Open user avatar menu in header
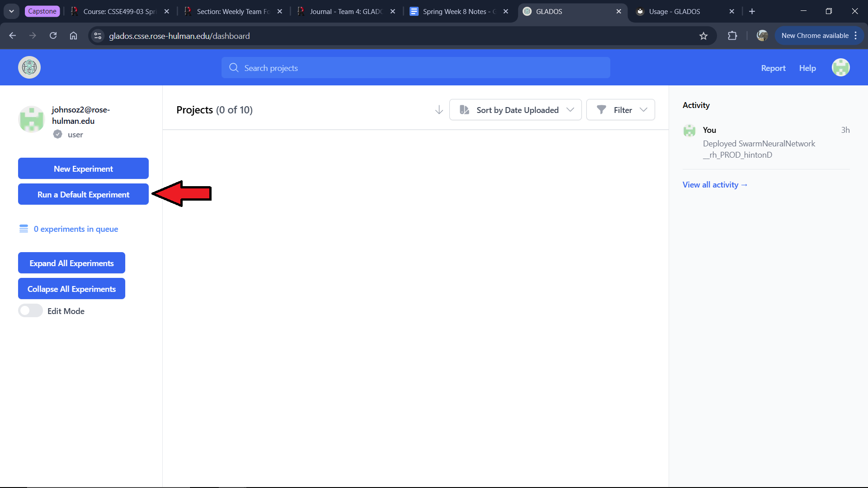Screen dimensions: 868x488 (840, 68)
